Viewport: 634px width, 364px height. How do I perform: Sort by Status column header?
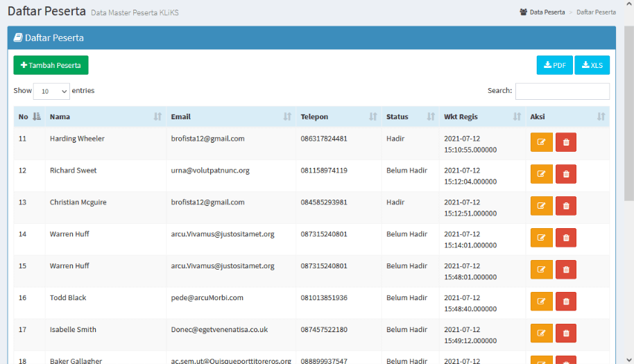coord(409,116)
